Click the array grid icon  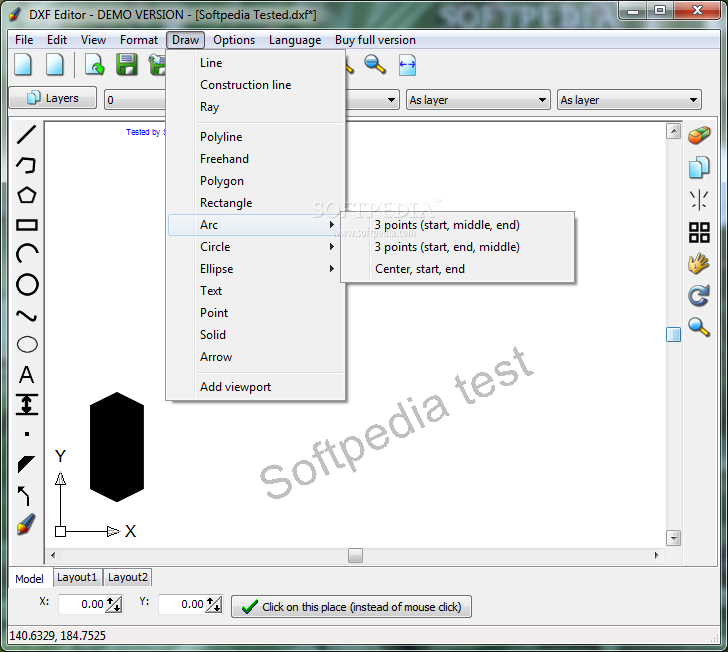coord(699,232)
